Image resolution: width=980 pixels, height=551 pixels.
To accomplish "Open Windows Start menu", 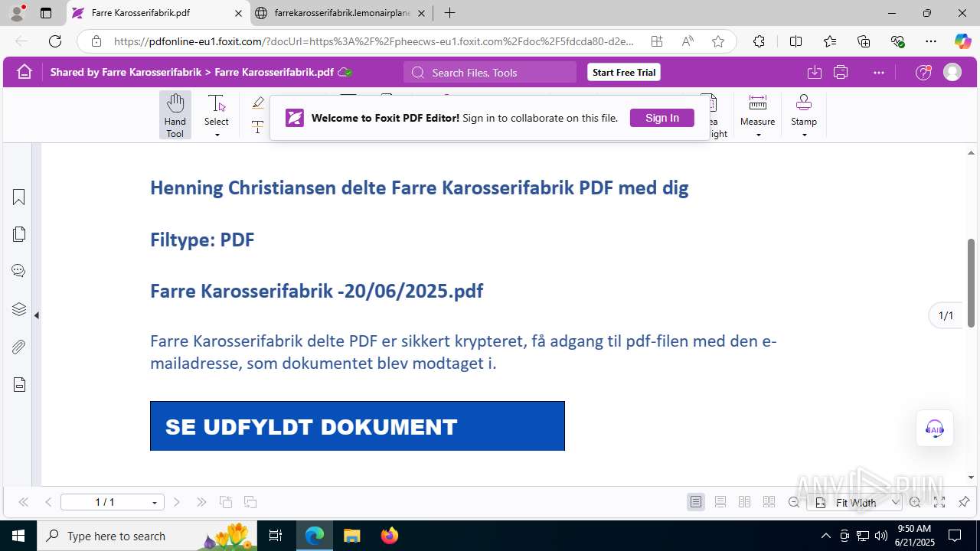I will tap(18, 536).
